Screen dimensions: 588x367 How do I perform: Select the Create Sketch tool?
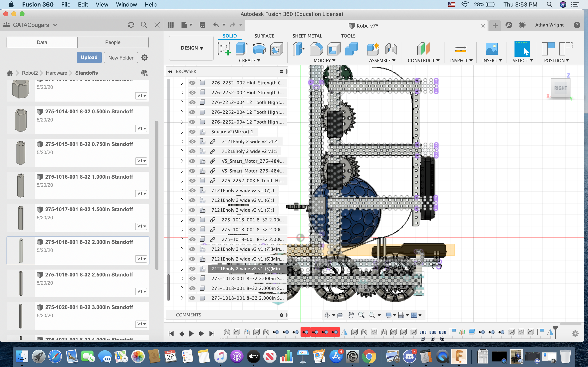pyautogui.click(x=224, y=49)
